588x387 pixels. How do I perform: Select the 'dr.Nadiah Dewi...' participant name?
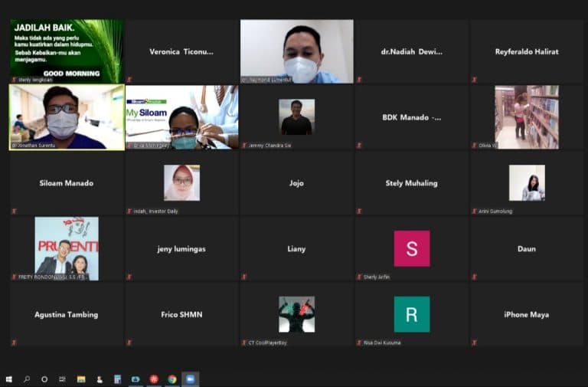412,52
